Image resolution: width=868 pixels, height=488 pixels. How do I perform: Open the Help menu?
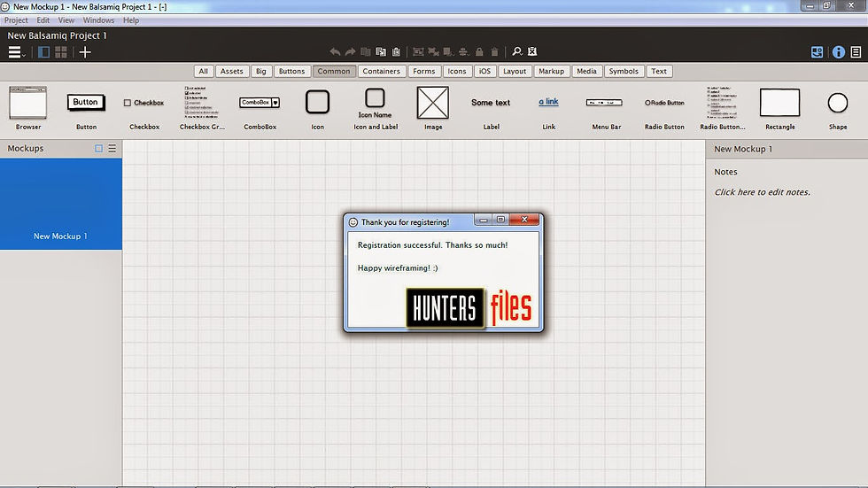(x=131, y=20)
